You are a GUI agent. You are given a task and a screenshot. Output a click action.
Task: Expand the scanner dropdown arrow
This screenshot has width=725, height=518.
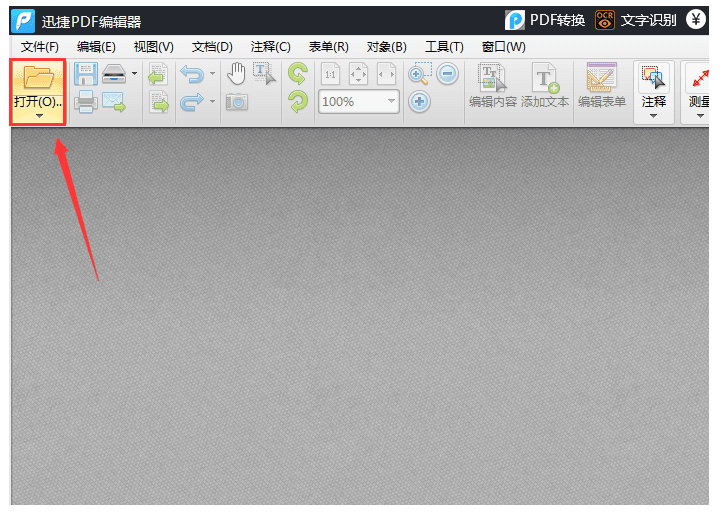click(x=134, y=74)
